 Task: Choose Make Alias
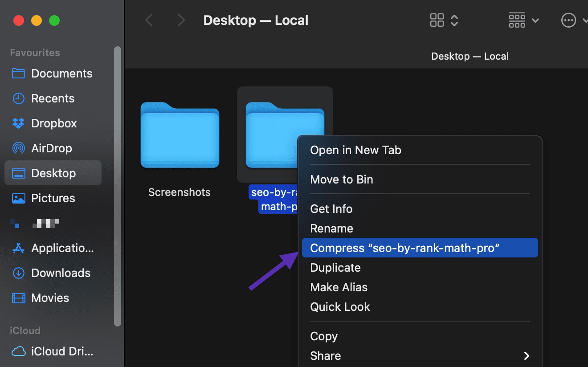(x=420, y=287)
